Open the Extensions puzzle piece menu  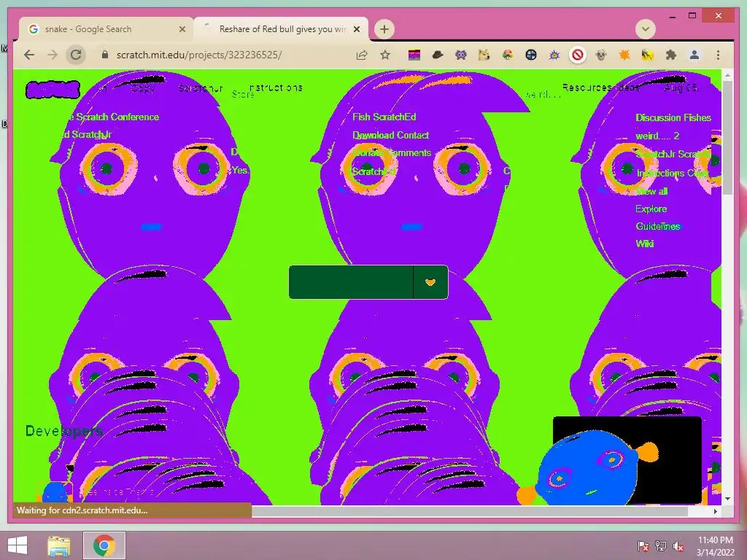pos(671,55)
